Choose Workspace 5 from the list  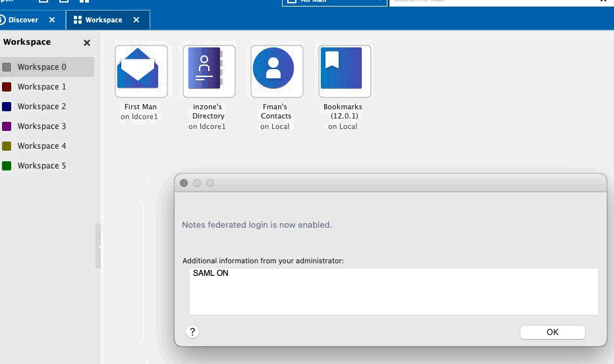coord(42,166)
